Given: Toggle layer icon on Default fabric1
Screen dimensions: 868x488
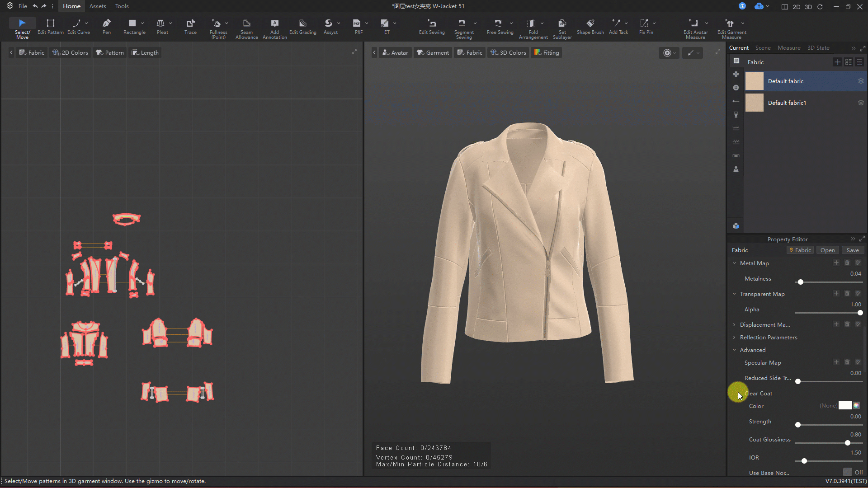Looking at the screenshot, I should [861, 103].
